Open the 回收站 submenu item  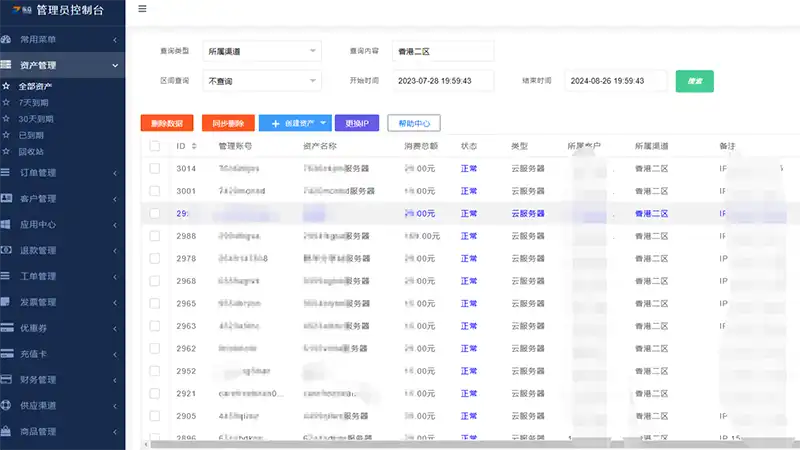31,152
